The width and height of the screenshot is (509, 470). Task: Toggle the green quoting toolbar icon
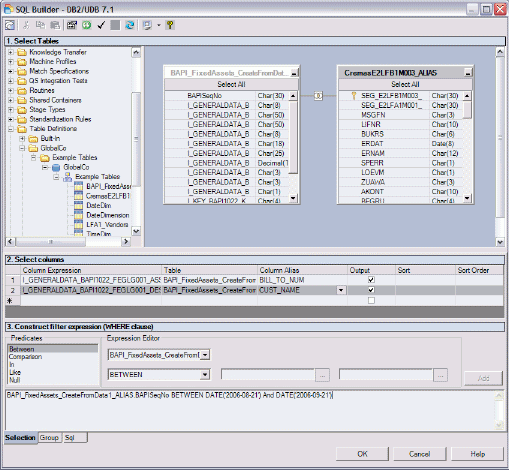(87, 25)
